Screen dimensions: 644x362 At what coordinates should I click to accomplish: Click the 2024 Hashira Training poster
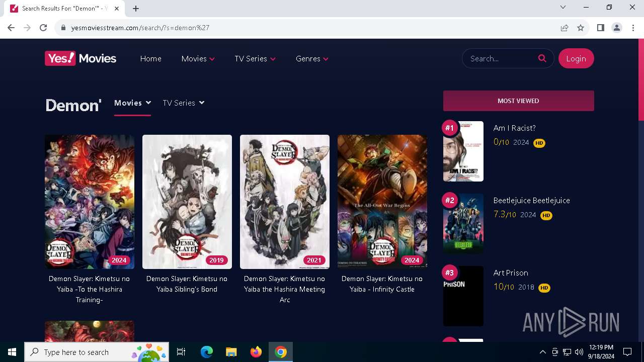pyautogui.click(x=90, y=202)
